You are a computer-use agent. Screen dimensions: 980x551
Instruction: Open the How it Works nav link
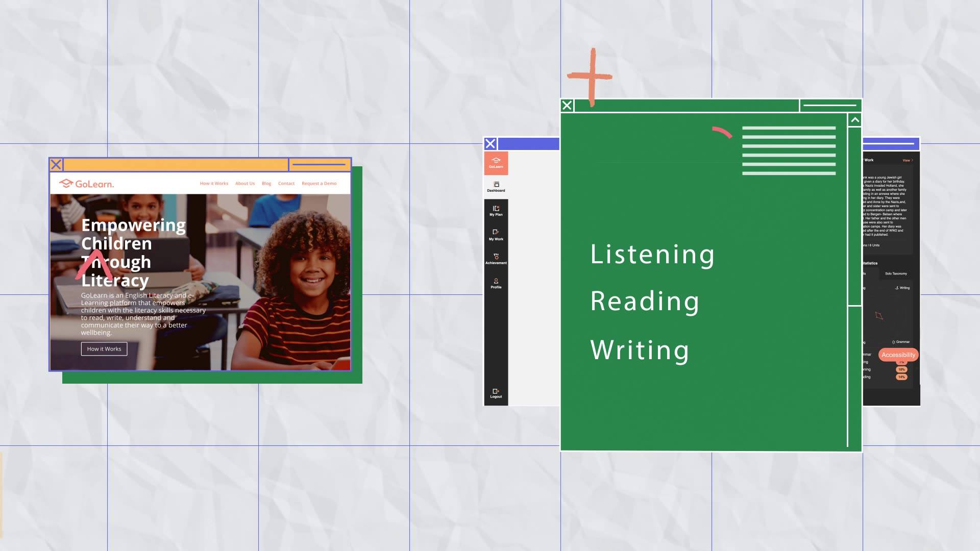tap(214, 184)
